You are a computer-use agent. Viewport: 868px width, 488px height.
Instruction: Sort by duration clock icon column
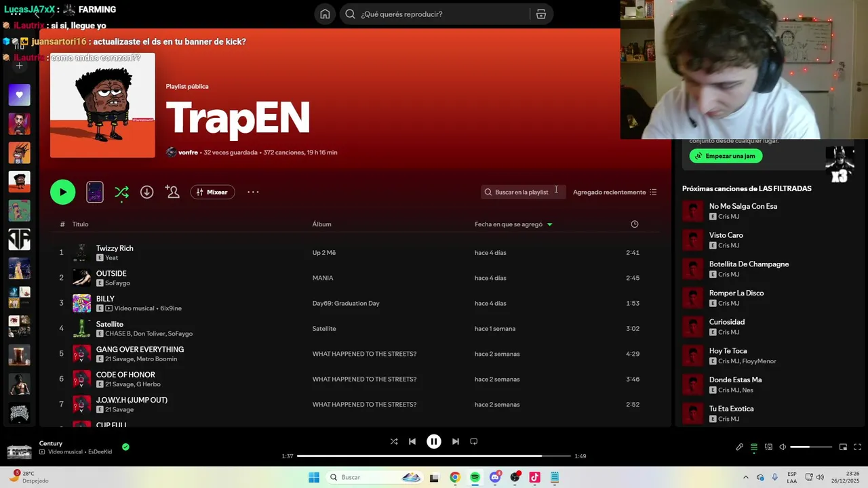pyautogui.click(x=635, y=224)
